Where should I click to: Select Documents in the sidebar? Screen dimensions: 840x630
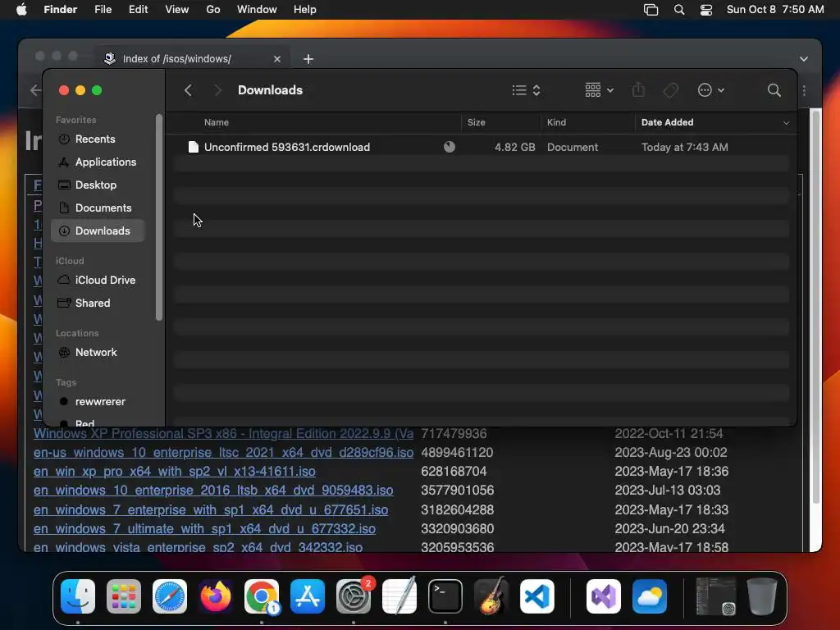[98, 208]
